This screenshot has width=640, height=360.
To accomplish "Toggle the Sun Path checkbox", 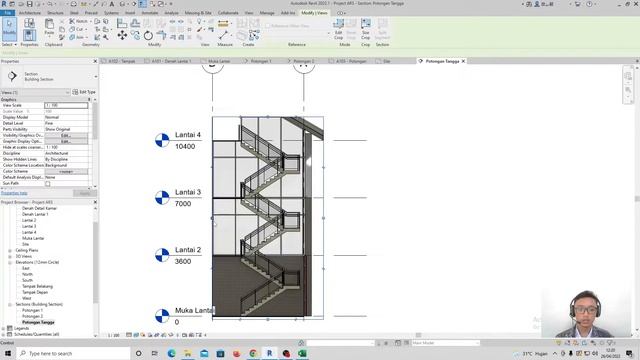I will [x=48, y=184].
